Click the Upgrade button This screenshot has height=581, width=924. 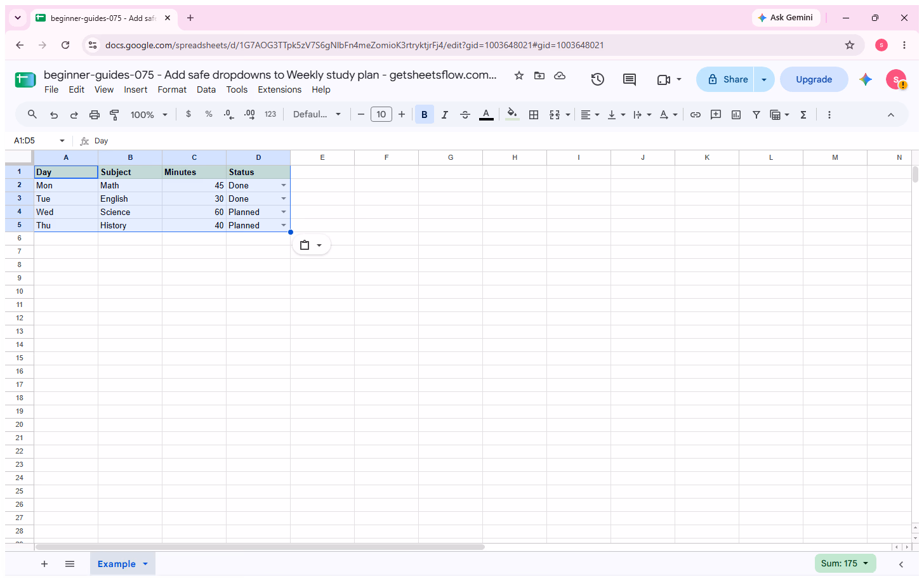[x=814, y=79]
